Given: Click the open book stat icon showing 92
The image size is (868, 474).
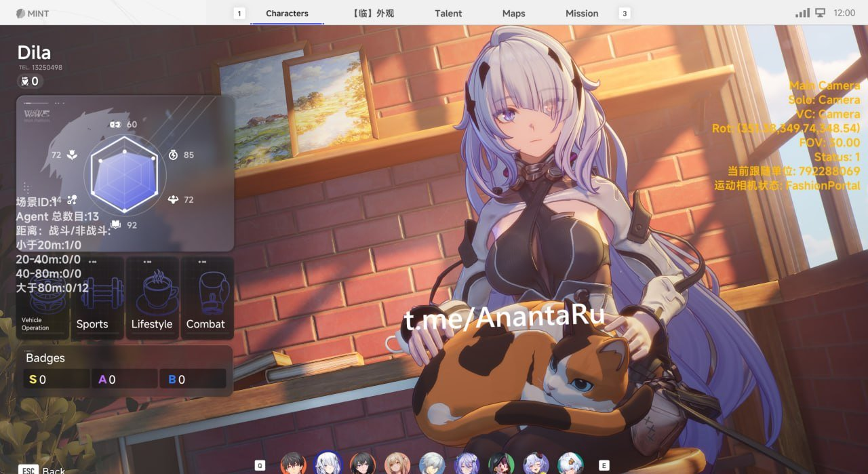Looking at the screenshot, I should point(116,224).
